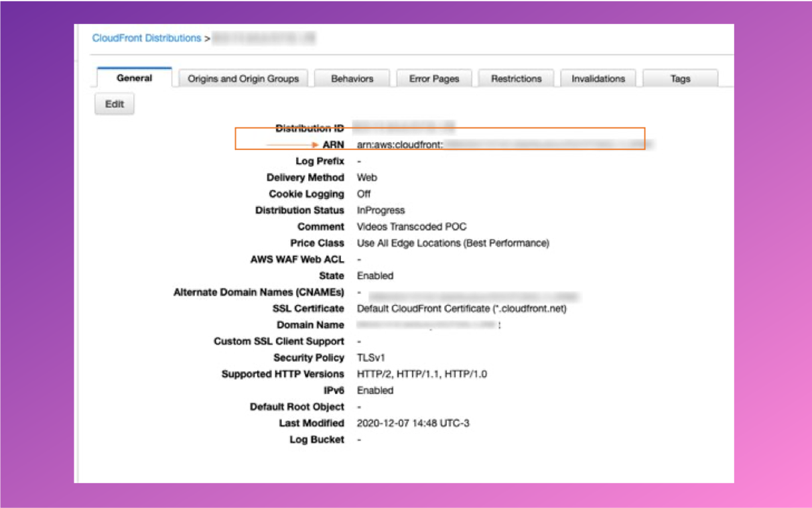Click the Delivery Method value Web
The height and width of the screenshot is (508, 812).
tap(367, 178)
